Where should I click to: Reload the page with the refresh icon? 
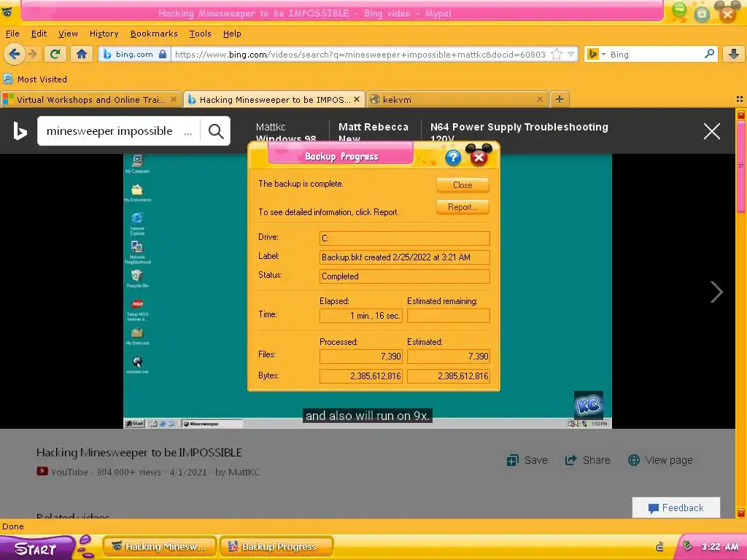(x=55, y=54)
